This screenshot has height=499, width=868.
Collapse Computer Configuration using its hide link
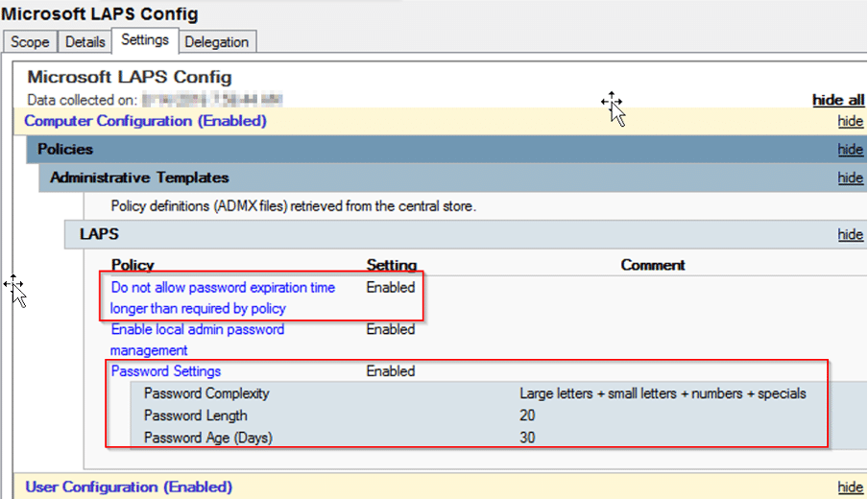tap(850, 122)
